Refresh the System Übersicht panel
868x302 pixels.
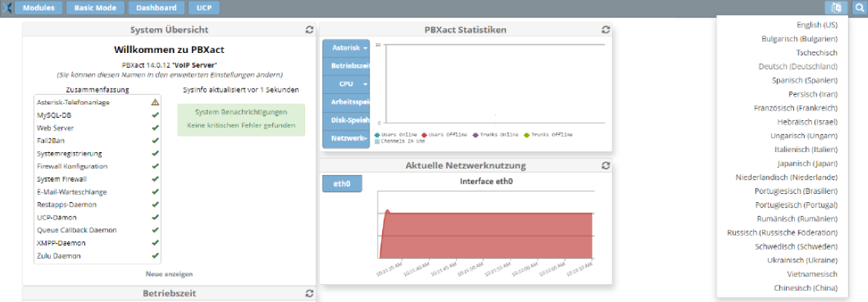309,30
